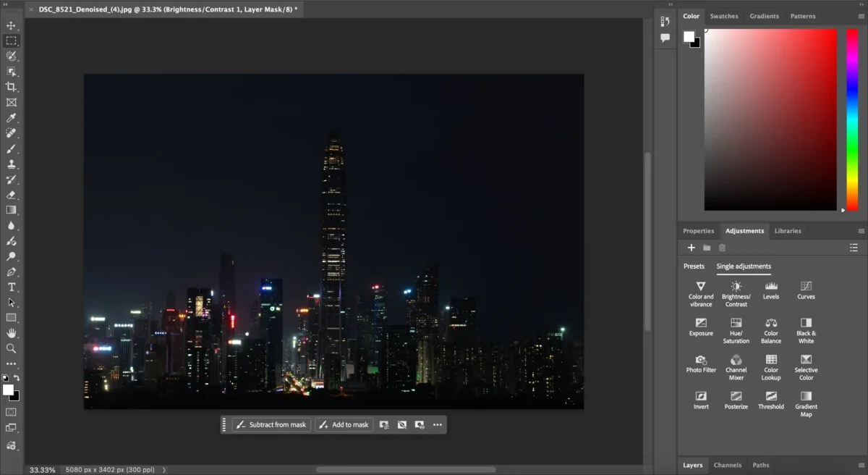The width and height of the screenshot is (868, 475).
Task: Click the Subtract from mask button
Action: tap(271, 425)
